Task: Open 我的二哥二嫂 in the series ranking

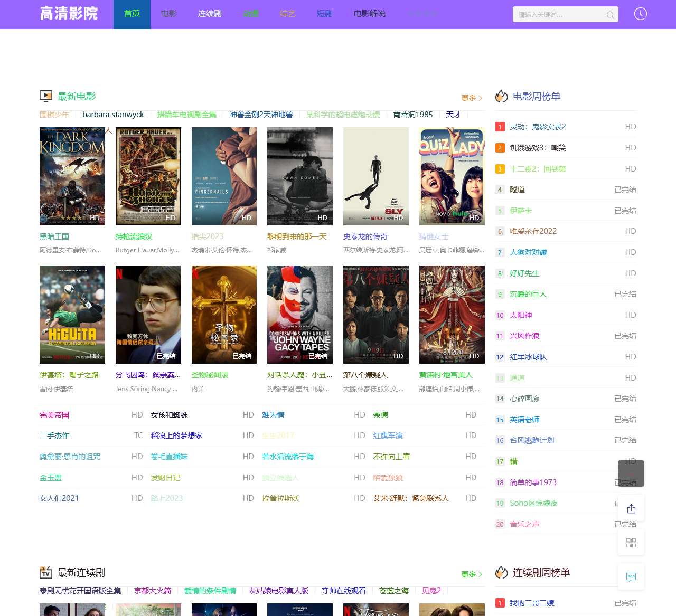Action: click(x=532, y=603)
